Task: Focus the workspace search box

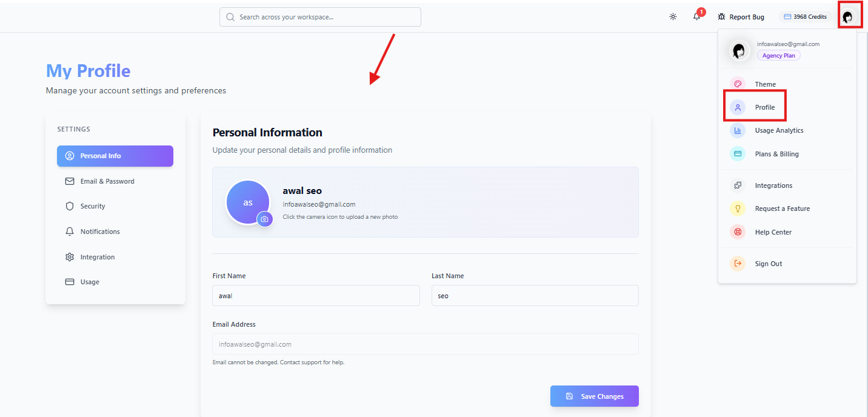Action: click(x=320, y=17)
